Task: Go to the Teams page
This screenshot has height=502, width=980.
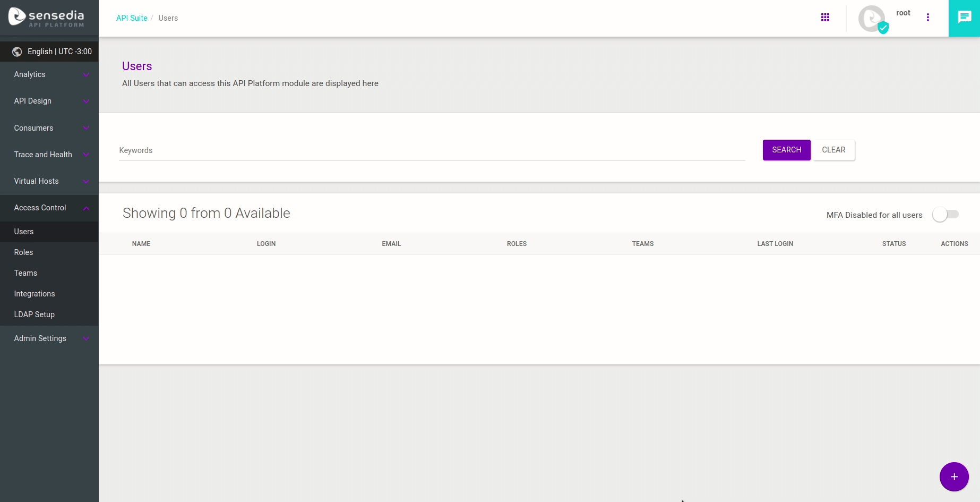Action: pyautogui.click(x=25, y=273)
